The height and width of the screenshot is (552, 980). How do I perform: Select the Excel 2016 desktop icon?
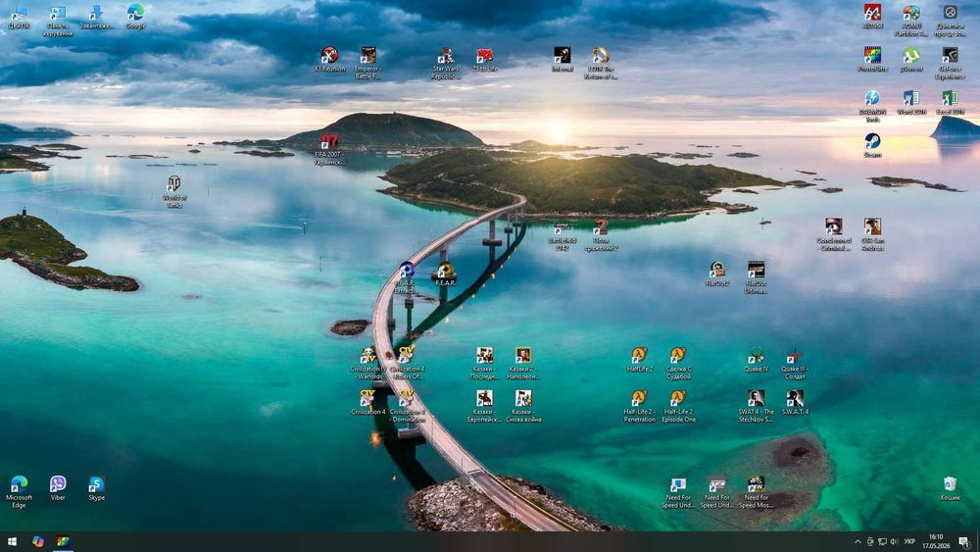coord(950,103)
